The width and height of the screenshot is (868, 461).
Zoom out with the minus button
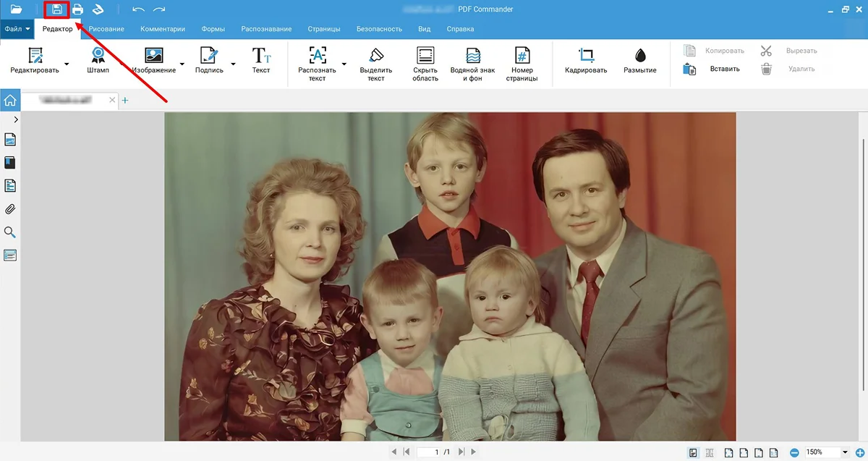(794, 452)
